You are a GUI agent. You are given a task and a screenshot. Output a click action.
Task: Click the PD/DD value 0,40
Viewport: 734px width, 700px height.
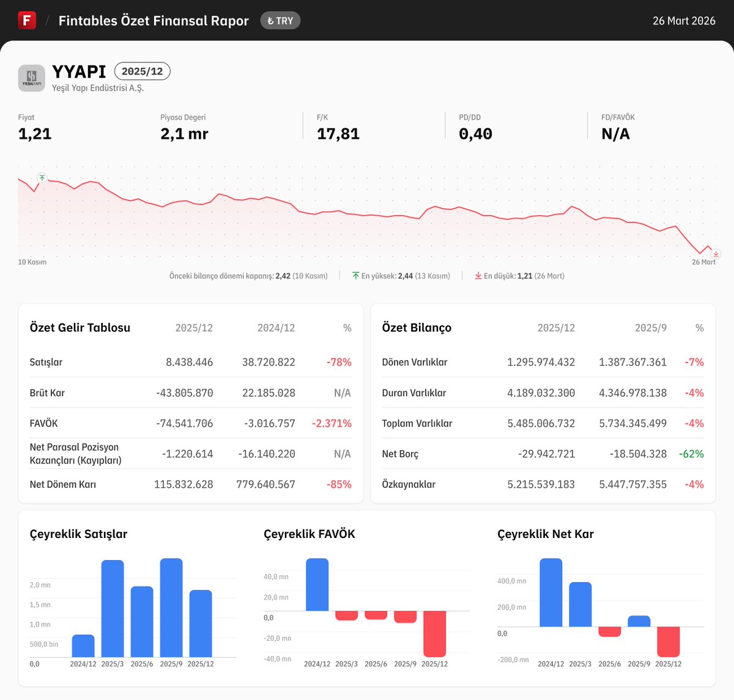coord(475,134)
